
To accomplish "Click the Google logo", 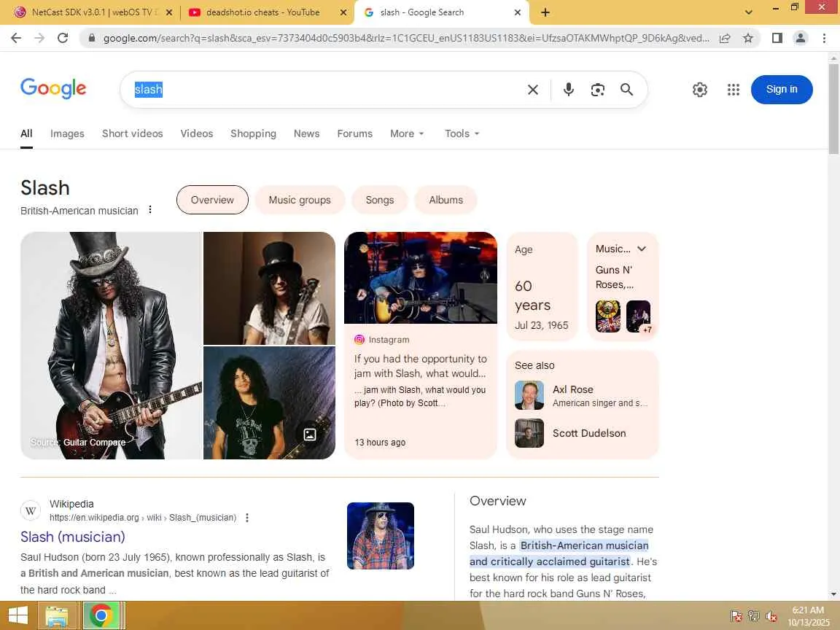I will (53, 88).
